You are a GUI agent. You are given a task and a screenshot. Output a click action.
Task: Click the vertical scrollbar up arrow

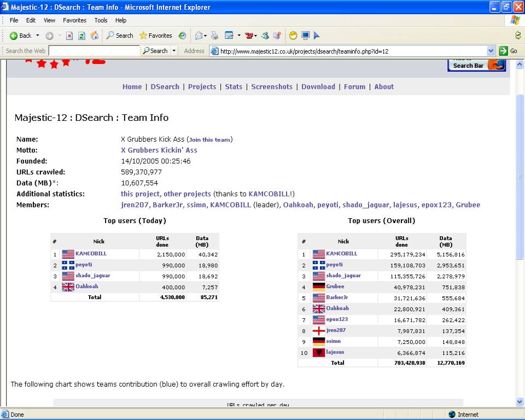520,64
